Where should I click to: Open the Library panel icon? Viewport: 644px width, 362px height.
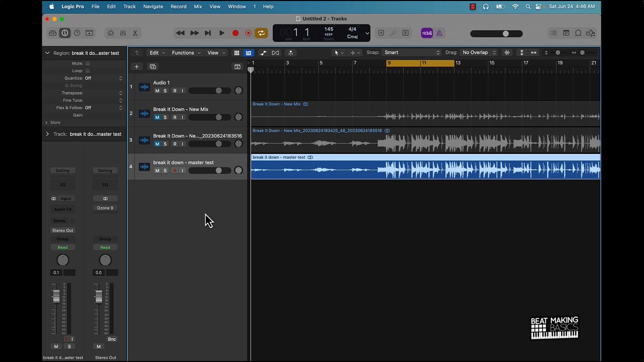point(52,33)
